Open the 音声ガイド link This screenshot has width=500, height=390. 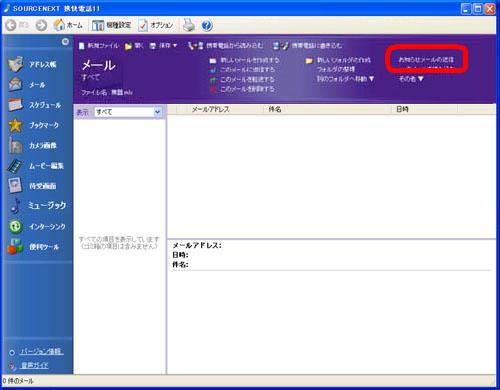point(34,365)
